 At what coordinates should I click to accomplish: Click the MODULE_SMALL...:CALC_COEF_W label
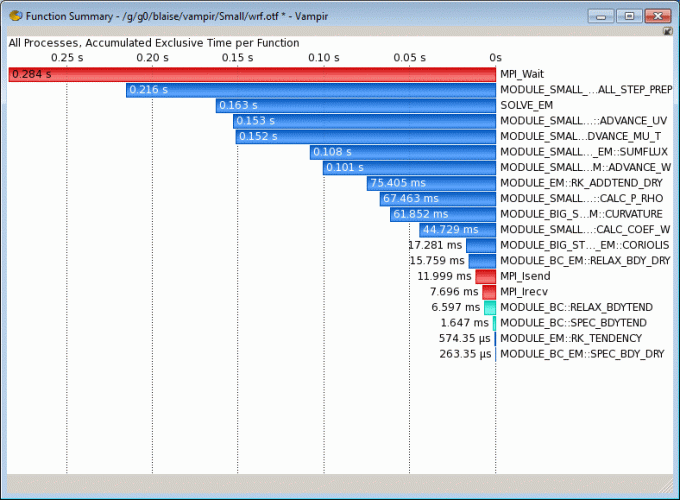pyautogui.click(x=585, y=230)
